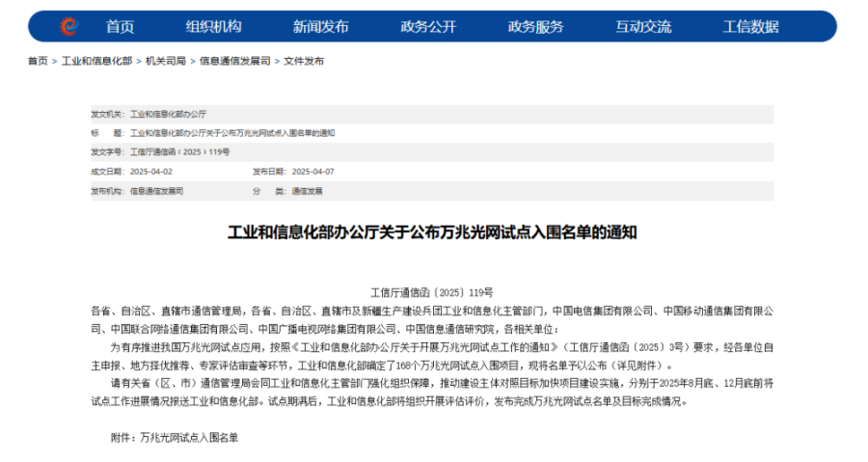Click the centered 工信厅通信函〔2025〕119号 line
Screen dimensions: 868x462
point(432,292)
